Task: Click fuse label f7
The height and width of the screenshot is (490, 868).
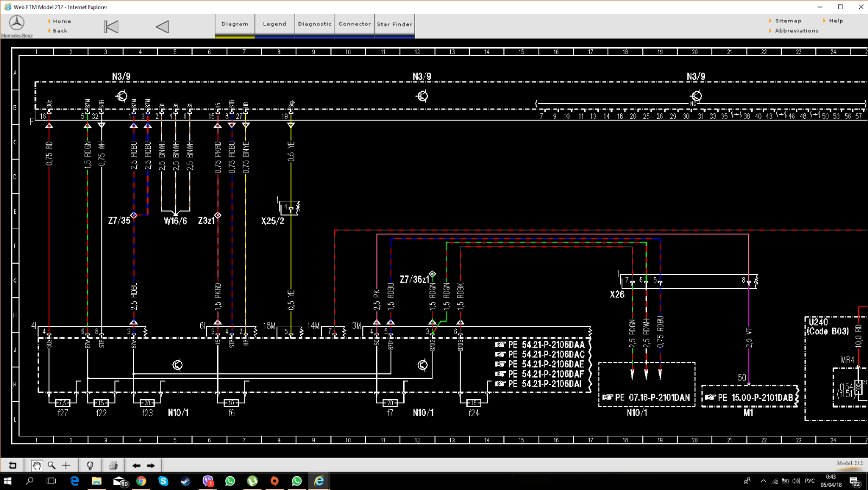Action: click(x=390, y=413)
